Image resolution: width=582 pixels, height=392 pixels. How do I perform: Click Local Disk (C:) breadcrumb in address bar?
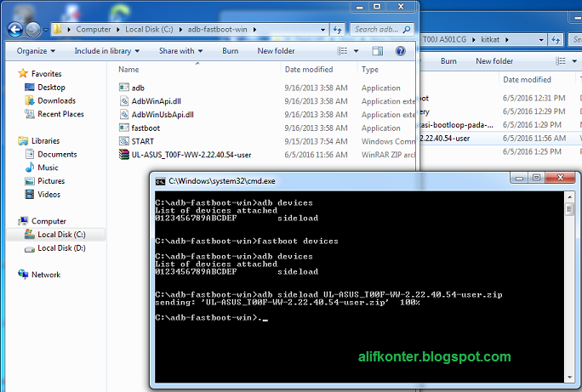click(x=149, y=29)
